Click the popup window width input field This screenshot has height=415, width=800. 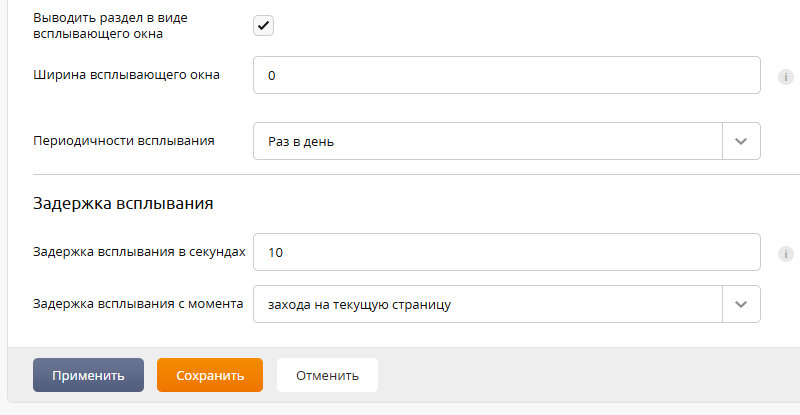507,75
